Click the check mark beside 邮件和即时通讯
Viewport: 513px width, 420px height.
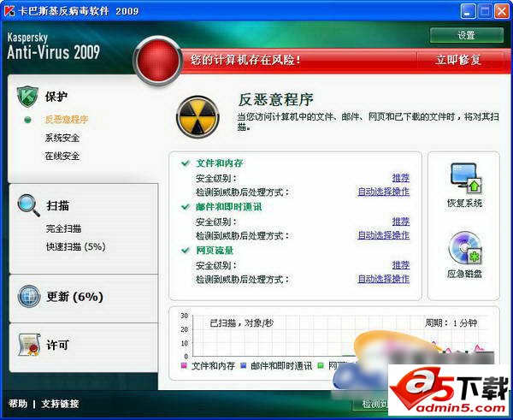click(186, 206)
